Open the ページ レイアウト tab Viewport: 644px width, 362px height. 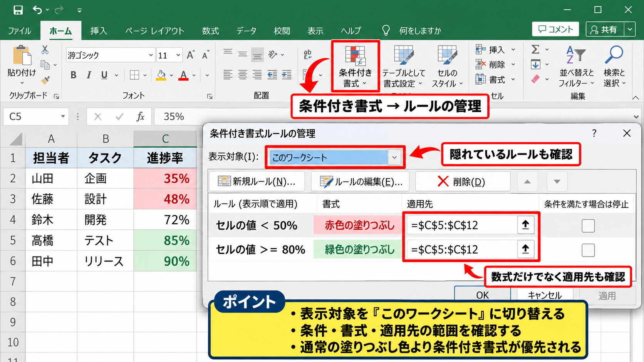(155, 31)
